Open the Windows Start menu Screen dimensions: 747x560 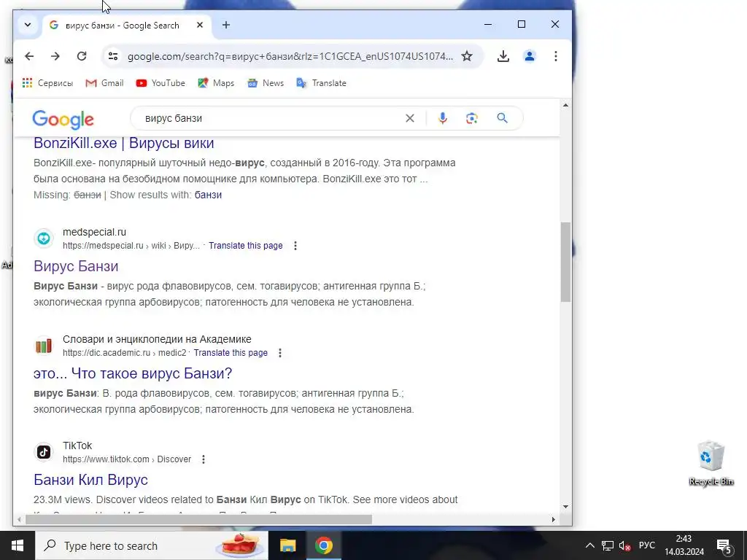18,545
